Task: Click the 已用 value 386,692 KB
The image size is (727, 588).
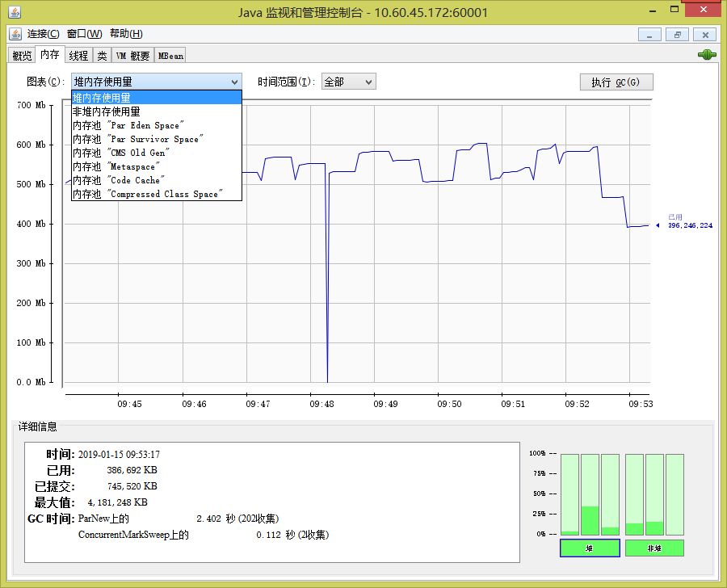Action: coord(132,470)
